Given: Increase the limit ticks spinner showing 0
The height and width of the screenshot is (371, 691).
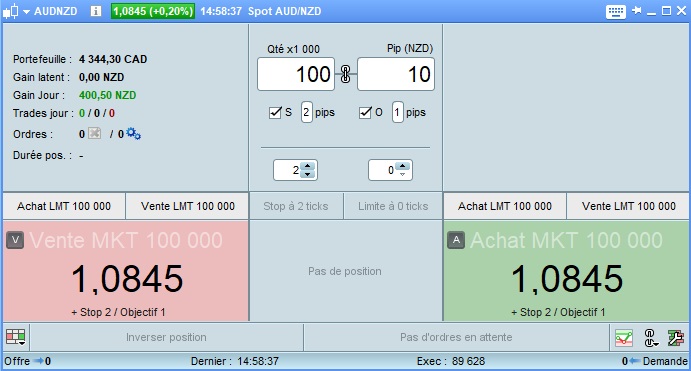Looking at the screenshot, I should point(402,166).
